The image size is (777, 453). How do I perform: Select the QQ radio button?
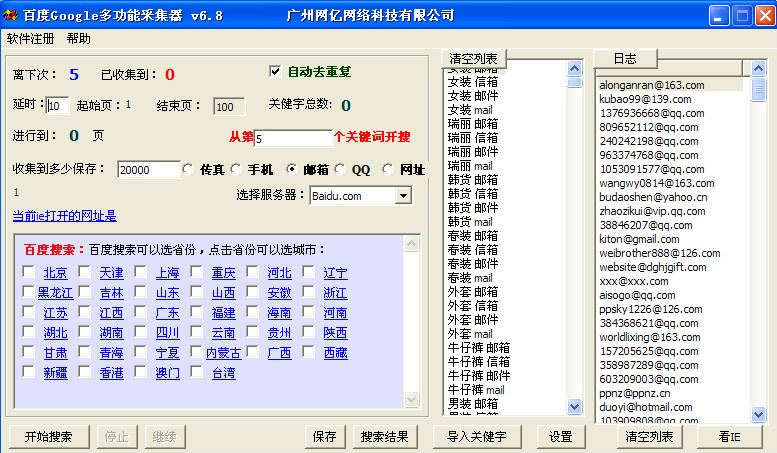pos(340,170)
